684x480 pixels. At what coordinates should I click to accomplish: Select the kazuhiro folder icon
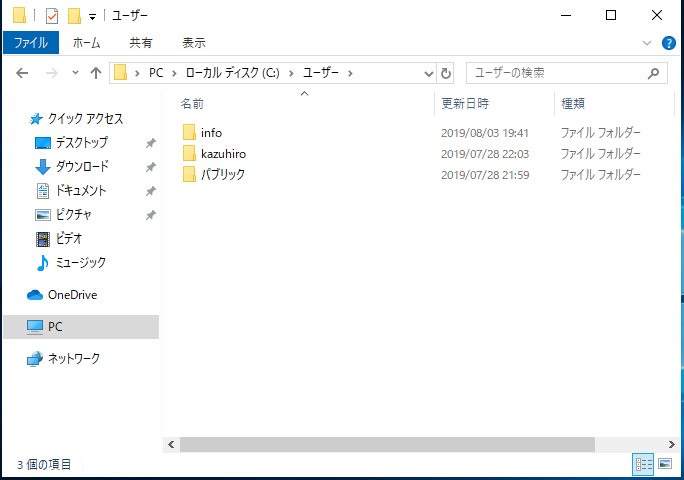pyautogui.click(x=189, y=154)
